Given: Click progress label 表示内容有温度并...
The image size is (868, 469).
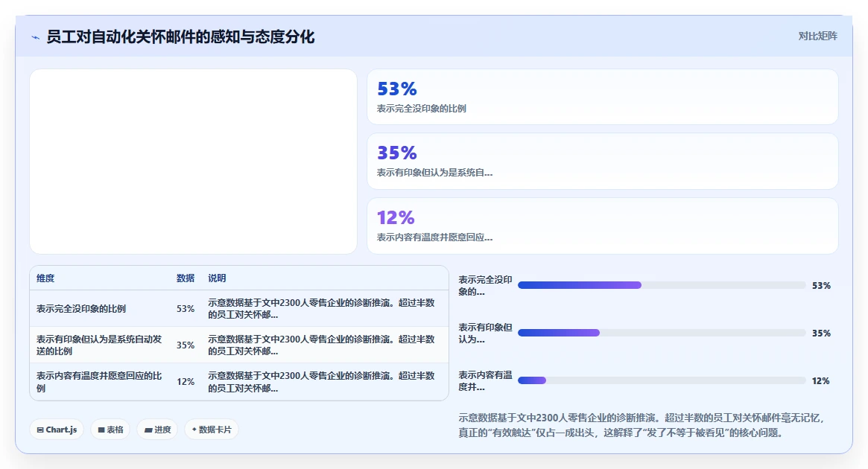Looking at the screenshot, I should [486, 380].
